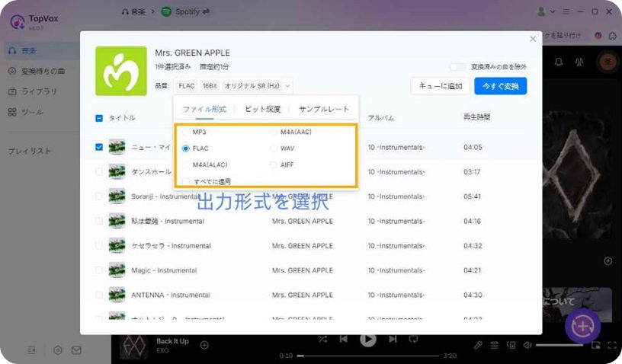This screenshot has height=364, width=622.
Task: Select WAV output format
Action: (274, 148)
